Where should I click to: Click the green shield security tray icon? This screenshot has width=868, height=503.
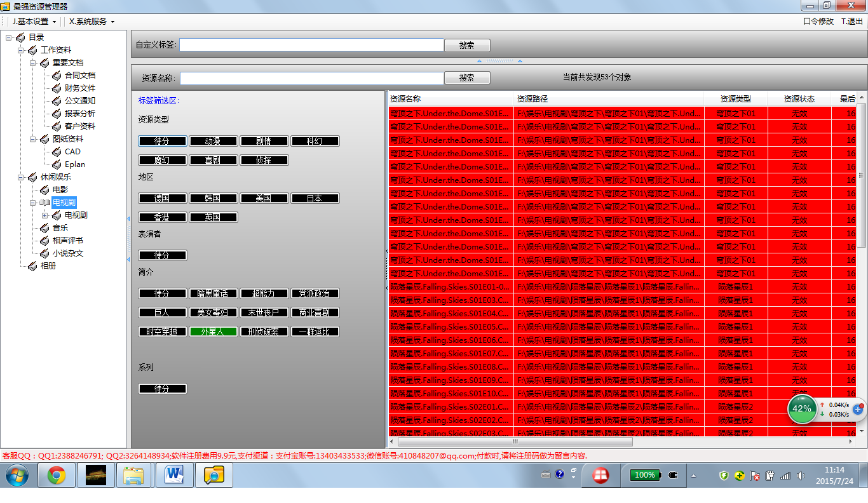(x=724, y=475)
